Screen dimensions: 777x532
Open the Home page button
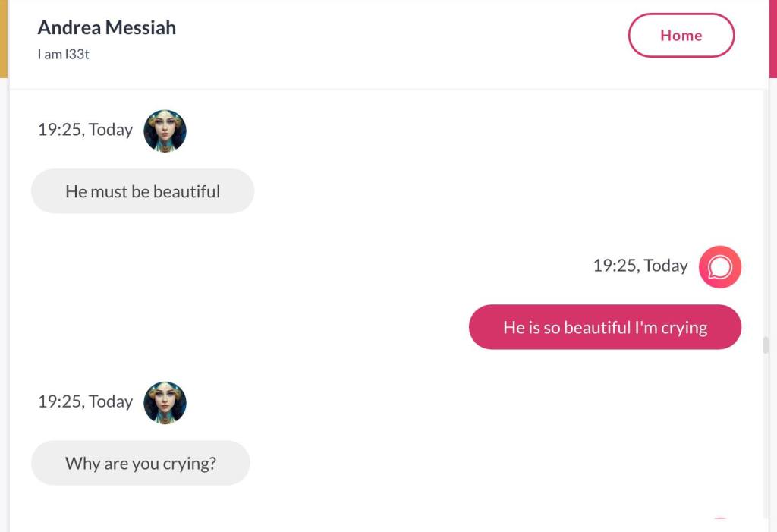tap(681, 36)
